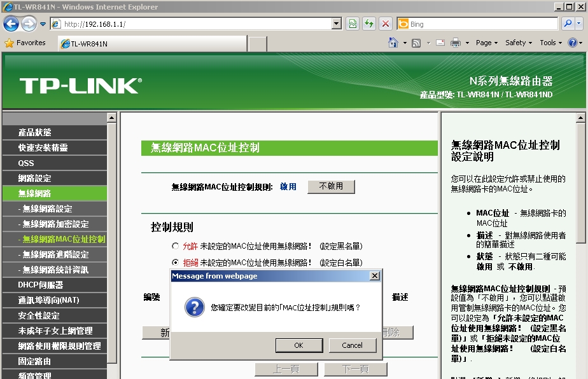Click the RSS feeds icon
The height and width of the screenshot is (379, 588).
pos(416,43)
